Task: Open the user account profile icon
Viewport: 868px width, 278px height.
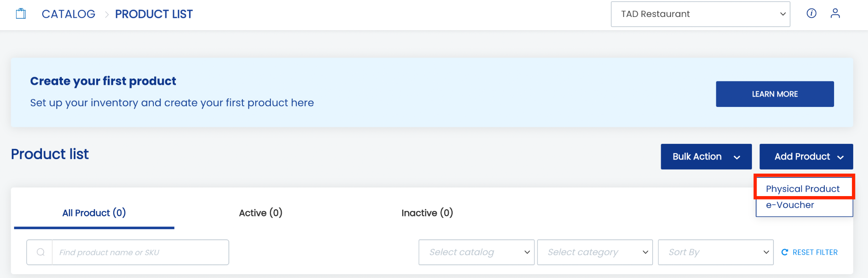Action: coord(835,14)
